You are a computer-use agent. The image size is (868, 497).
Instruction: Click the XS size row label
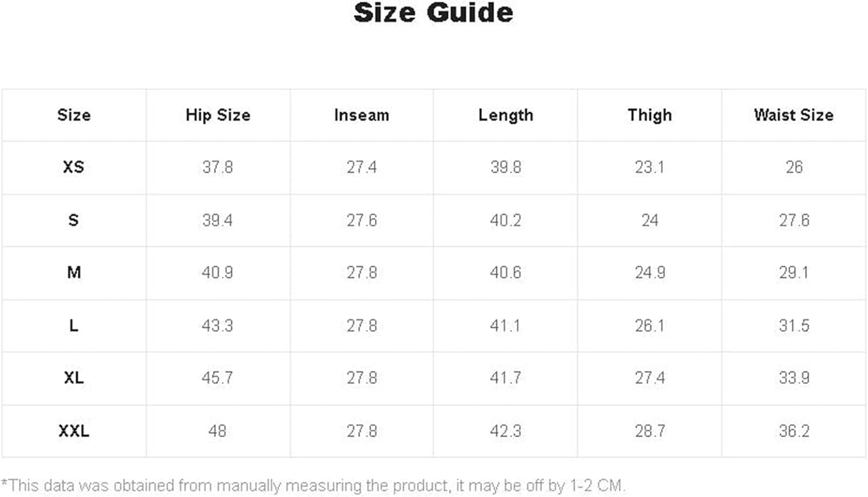coord(73,167)
